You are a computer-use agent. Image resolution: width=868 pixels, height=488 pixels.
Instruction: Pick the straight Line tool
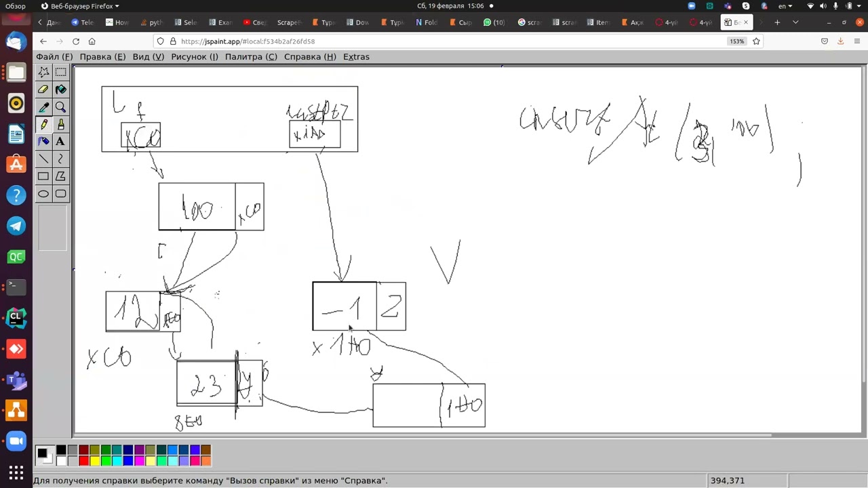[43, 159]
